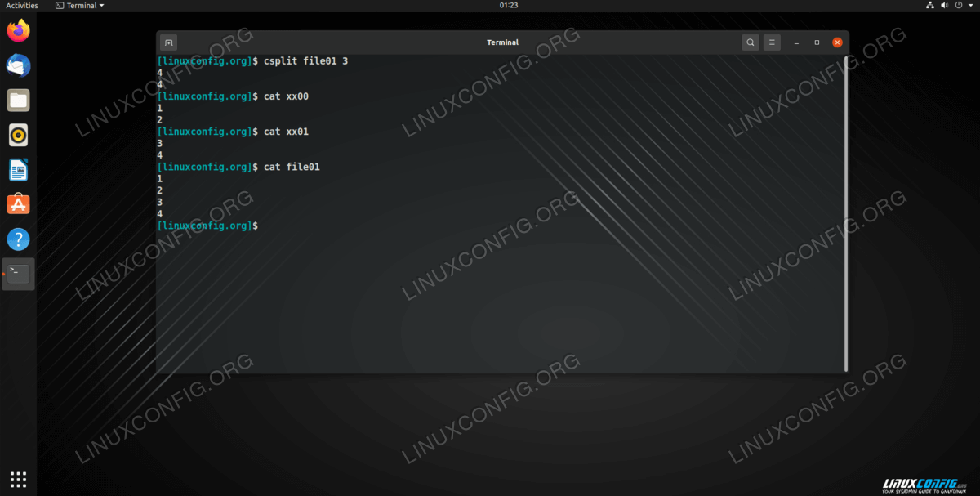Screen dimensions: 980x496
Task: Maximize the Terminal window
Action: pyautogui.click(x=817, y=42)
